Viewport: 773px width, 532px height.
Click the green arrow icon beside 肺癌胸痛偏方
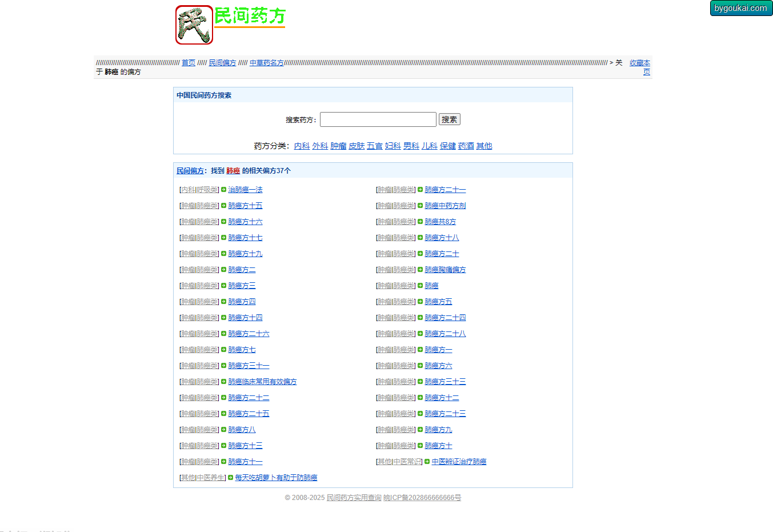pos(420,270)
